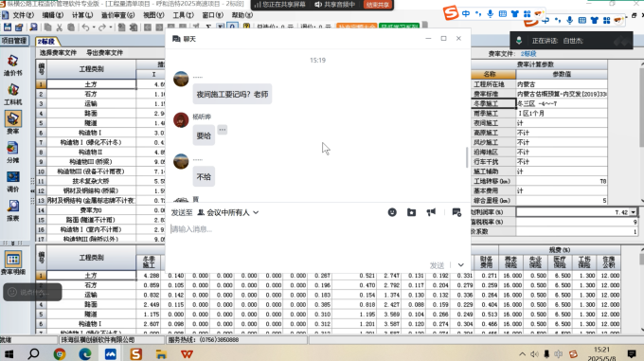Open the 7.42 rate dropdown arrow
Image resolution: width=644 pixels, height=361 pixels.
tap(633, 212)
